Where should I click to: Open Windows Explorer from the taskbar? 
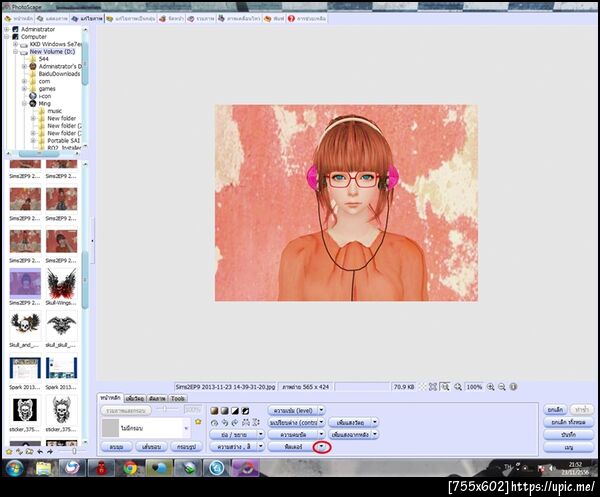[x=43, y=468]
